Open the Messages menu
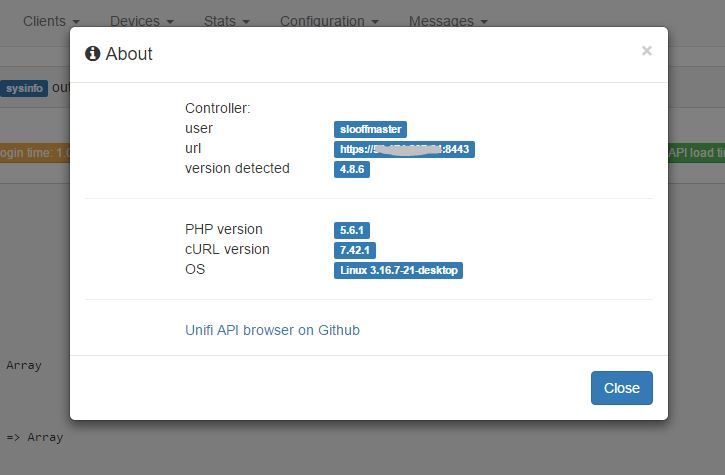The height and width of the screenshot is (475, 725). (x=448, y=20)
